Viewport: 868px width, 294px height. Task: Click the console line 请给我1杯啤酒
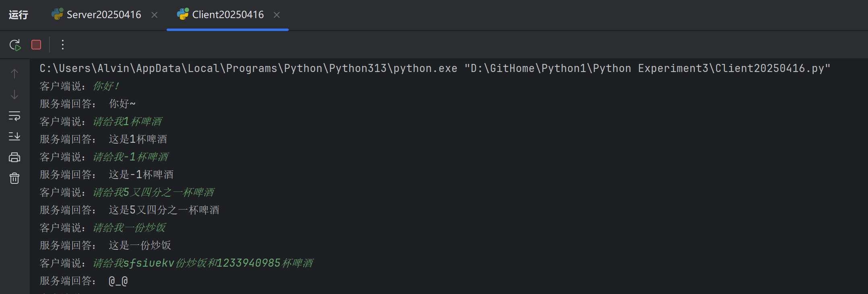click(127, 121)
